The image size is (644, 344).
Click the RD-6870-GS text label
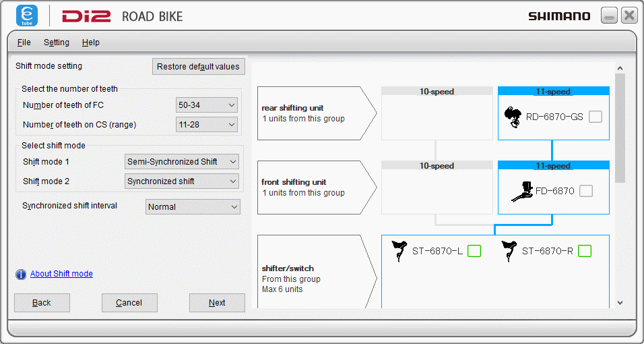point(554,117)
